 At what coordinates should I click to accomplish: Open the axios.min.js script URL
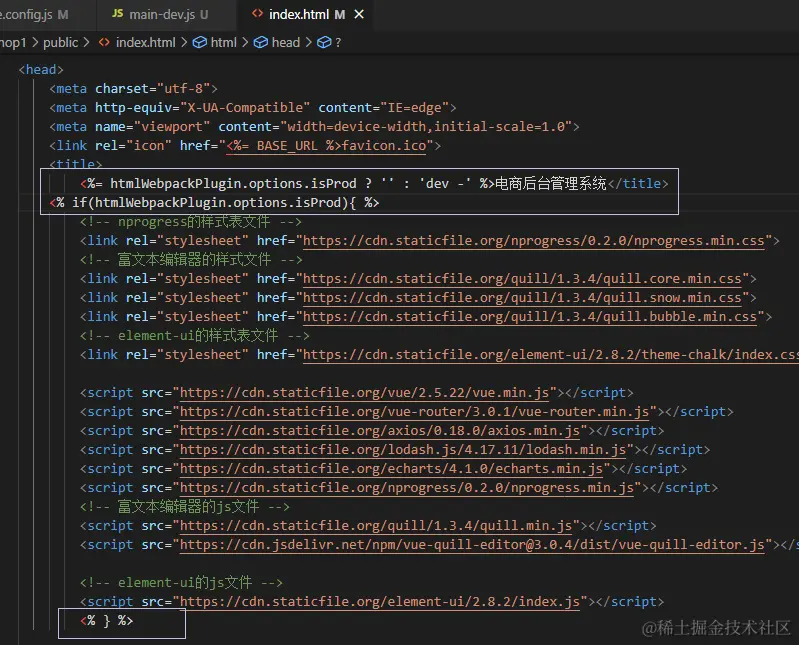tap(380, 431)
